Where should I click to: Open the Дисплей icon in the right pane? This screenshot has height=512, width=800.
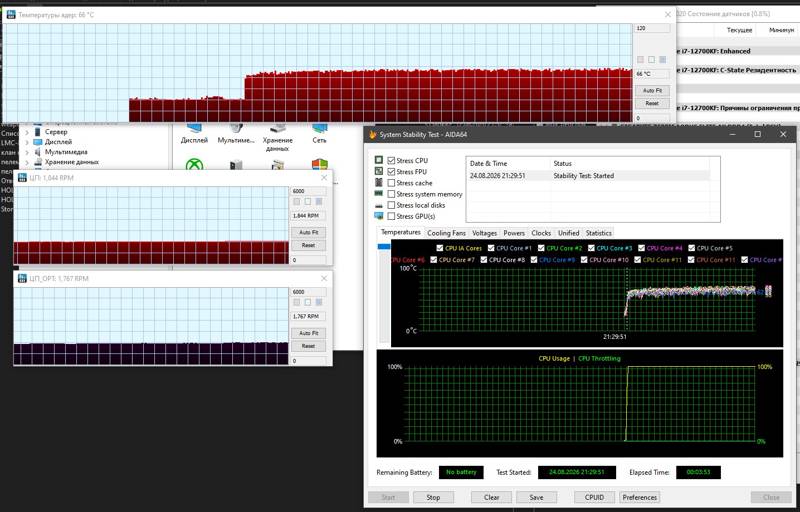(194, 134)
